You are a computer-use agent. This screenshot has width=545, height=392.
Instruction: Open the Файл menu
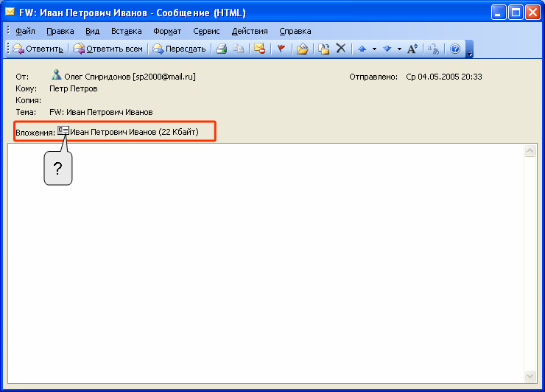point(25,31)
